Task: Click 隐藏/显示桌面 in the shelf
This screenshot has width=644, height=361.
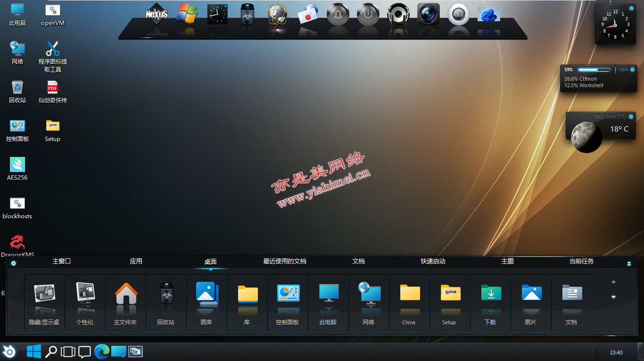Action: [44, 303]
